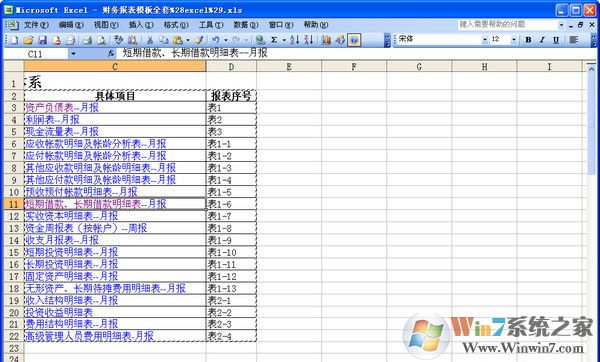This screenshot has width=600, height=362.
Task: Expand the font size dropdown showing 12
Action: [514, 40]
